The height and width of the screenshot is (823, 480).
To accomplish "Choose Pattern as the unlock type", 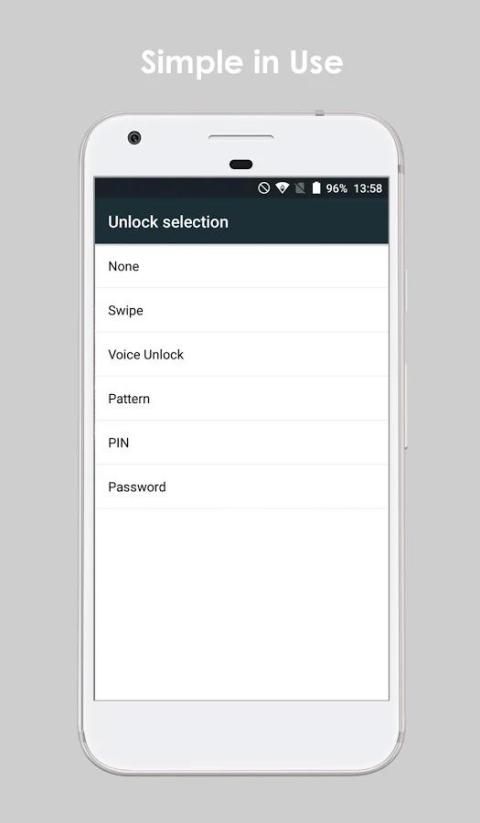I will pos(242,398).
